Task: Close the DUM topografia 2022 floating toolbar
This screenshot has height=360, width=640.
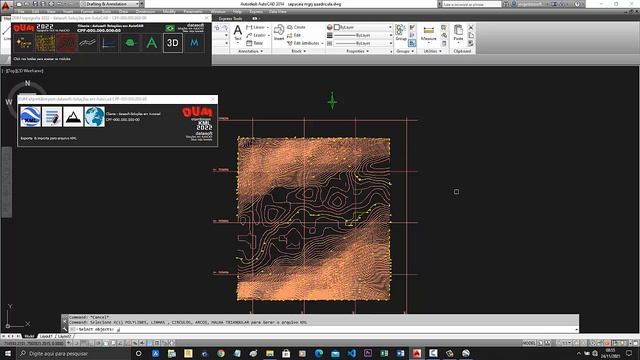Action: coord(207,18)
